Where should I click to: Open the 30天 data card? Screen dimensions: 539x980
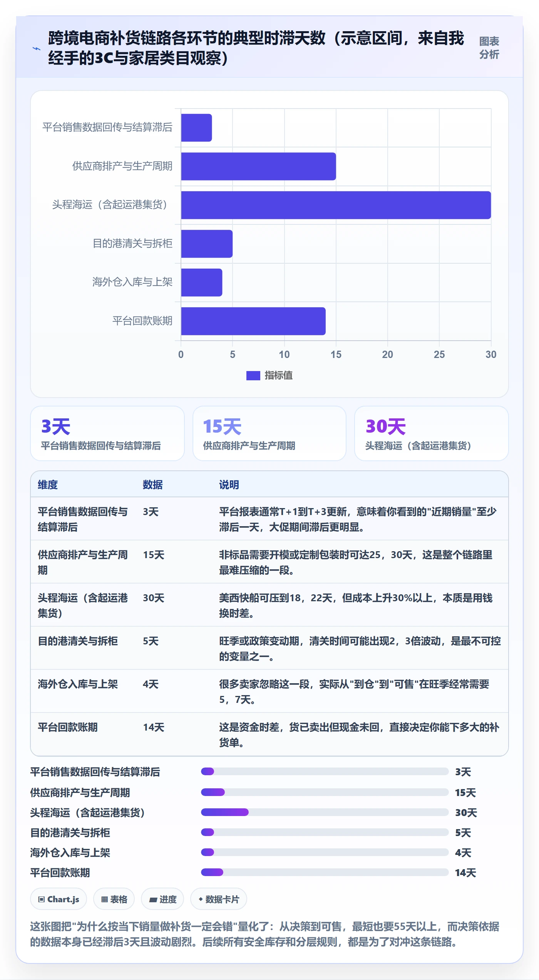432,433
